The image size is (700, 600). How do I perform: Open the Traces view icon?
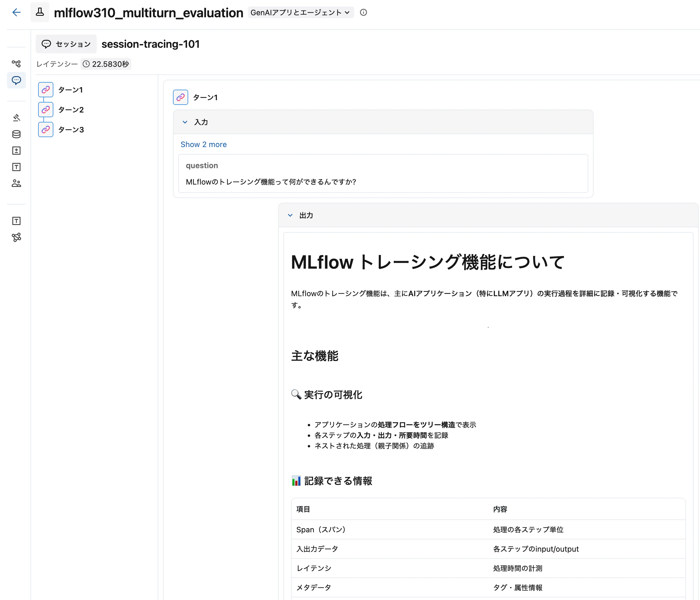tap(16, 64)
